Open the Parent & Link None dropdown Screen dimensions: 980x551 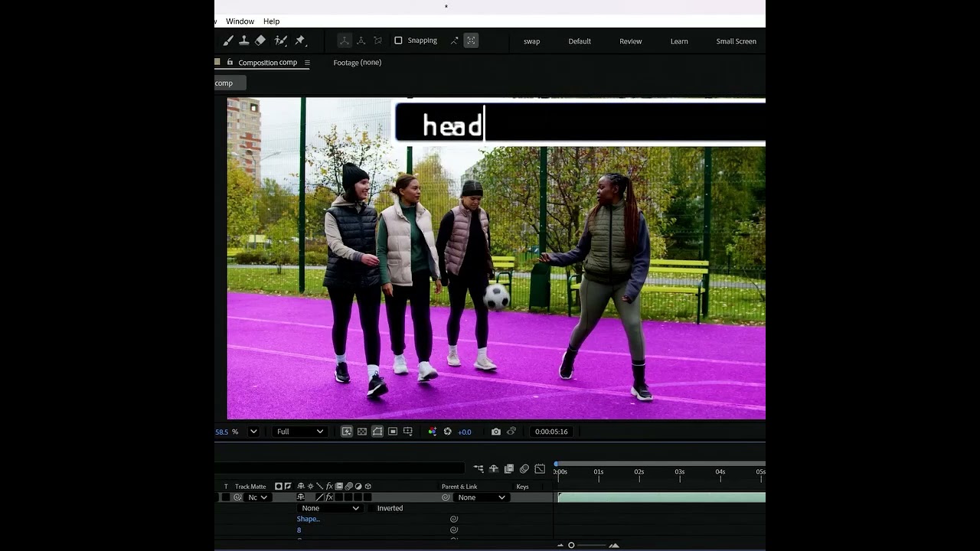tap(482, 497)
